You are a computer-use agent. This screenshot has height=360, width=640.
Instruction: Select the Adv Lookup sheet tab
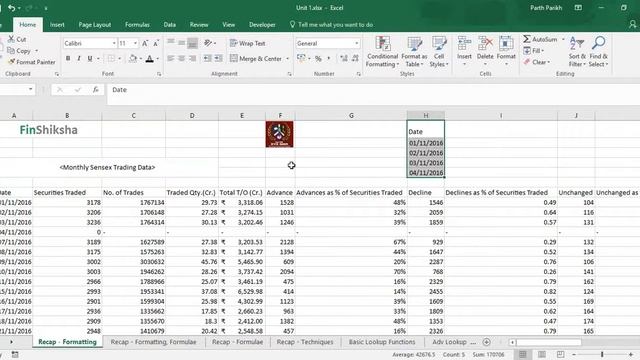(x=449, y=342)
